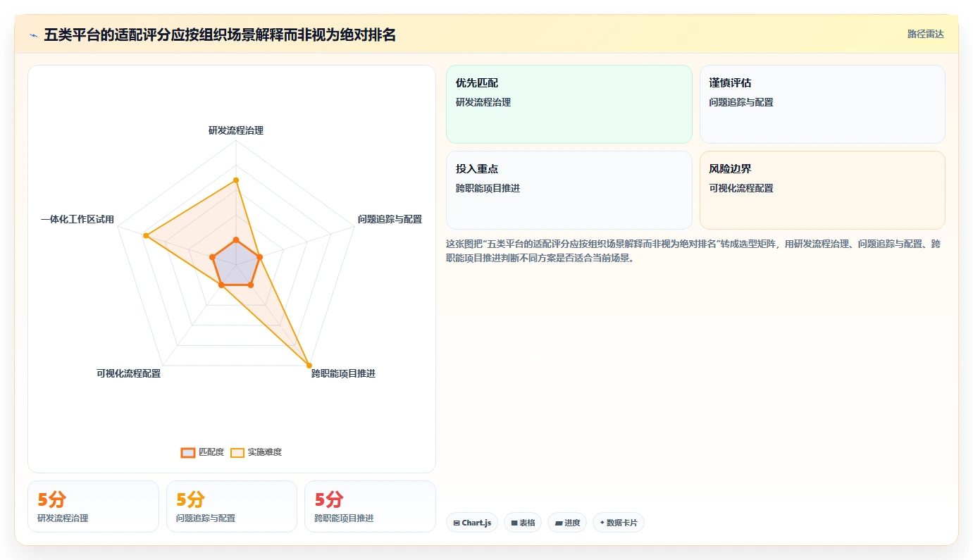Select the 数据卡片 tag chip
Screen dimensions: 973x560
pyautogui.click(x=619, y=523)
